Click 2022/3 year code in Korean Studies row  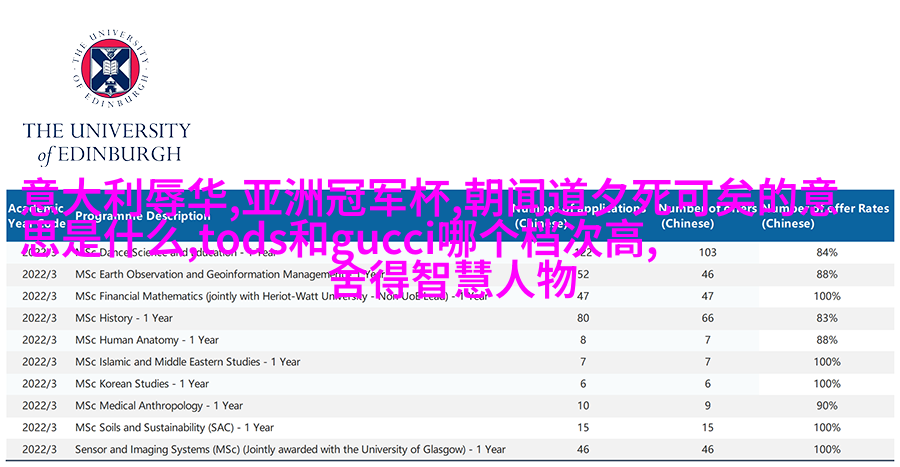(40, 384)
